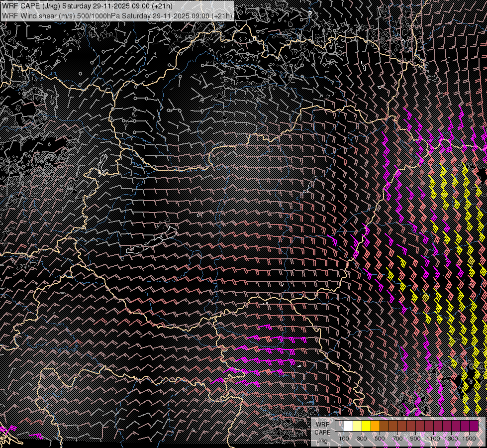The height and width of the screenshot is (448, 487).
Task: Click the orange swatch in the CAPE legend
Action: [375, 426]
